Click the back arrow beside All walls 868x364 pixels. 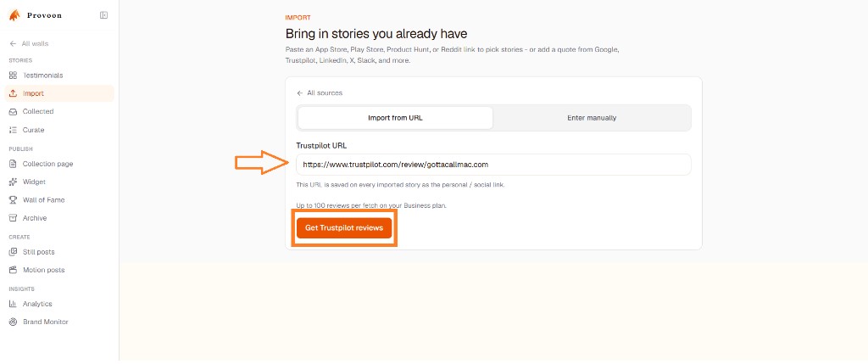click(14, 44)
